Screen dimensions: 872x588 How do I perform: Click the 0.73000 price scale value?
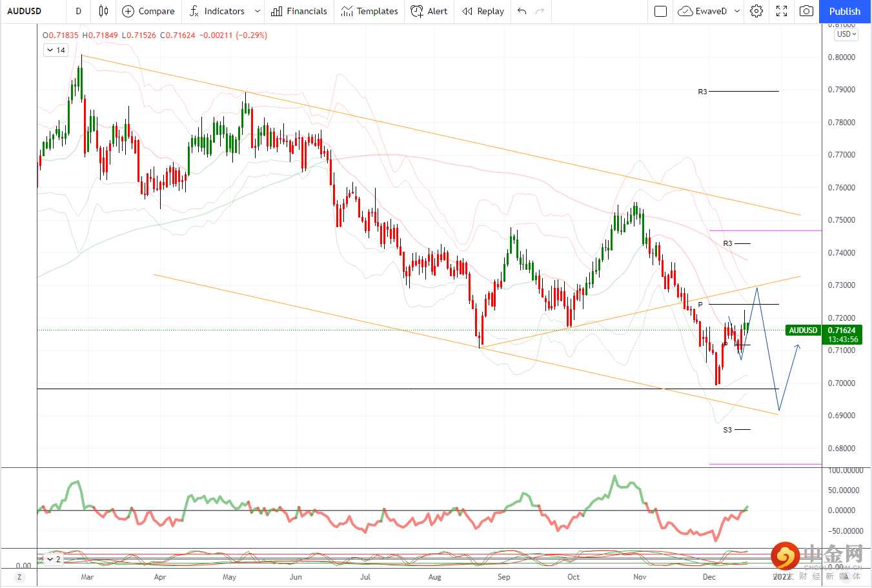point(842,285)
